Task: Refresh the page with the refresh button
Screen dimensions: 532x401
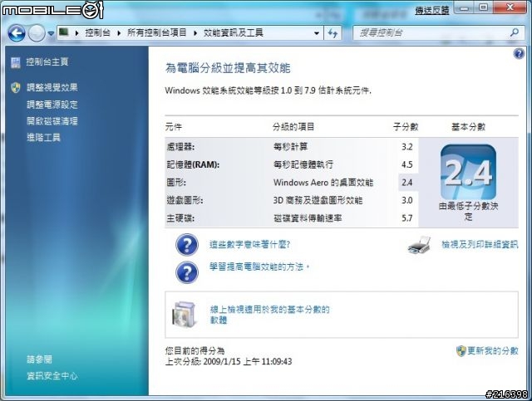Action: click(332, 33)
